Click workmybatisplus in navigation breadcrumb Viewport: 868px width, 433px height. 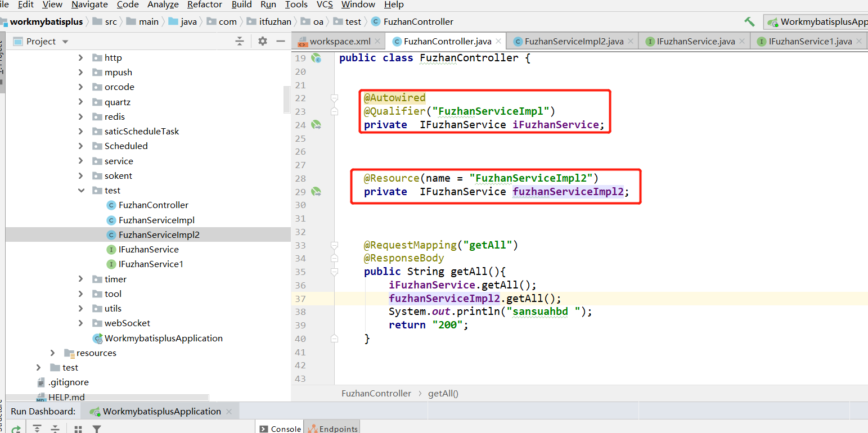(46, 21)
